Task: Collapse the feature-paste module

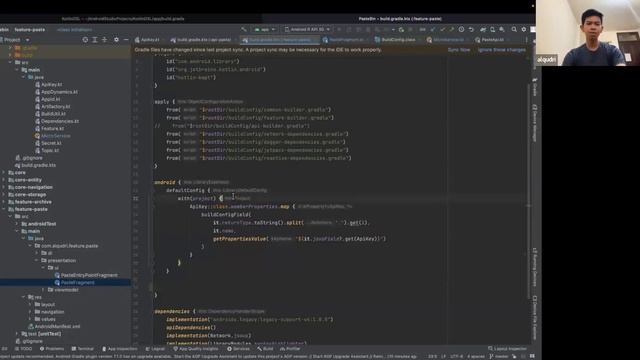Action: (4, 209)
